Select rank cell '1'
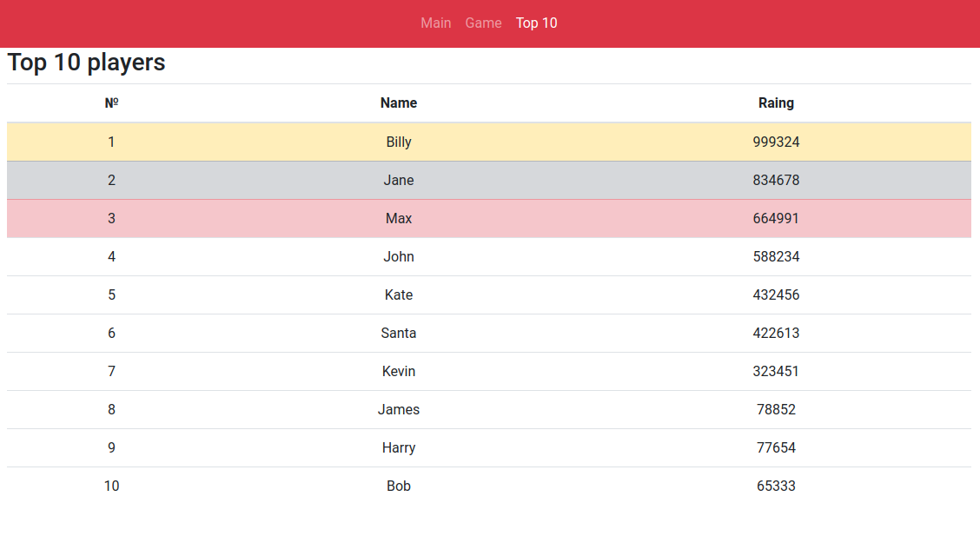 click(111, 142)
